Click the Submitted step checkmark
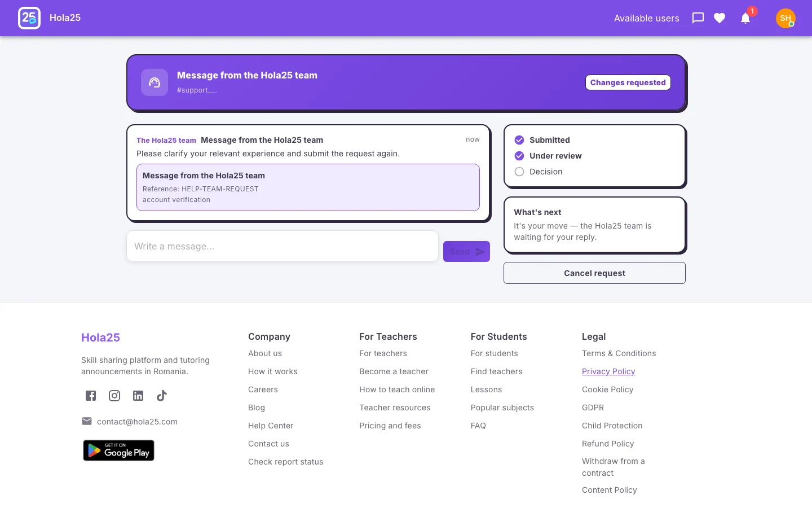 (519, 140)
